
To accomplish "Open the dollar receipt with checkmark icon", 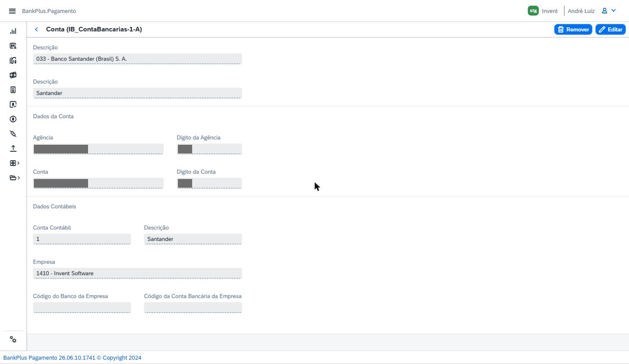I will tap(13, 104).
